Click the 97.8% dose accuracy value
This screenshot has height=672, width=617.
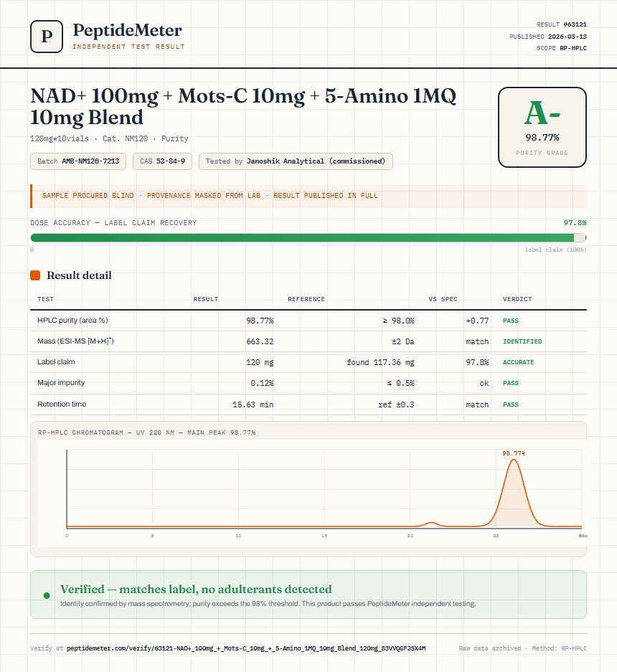(x=575, y=223)
